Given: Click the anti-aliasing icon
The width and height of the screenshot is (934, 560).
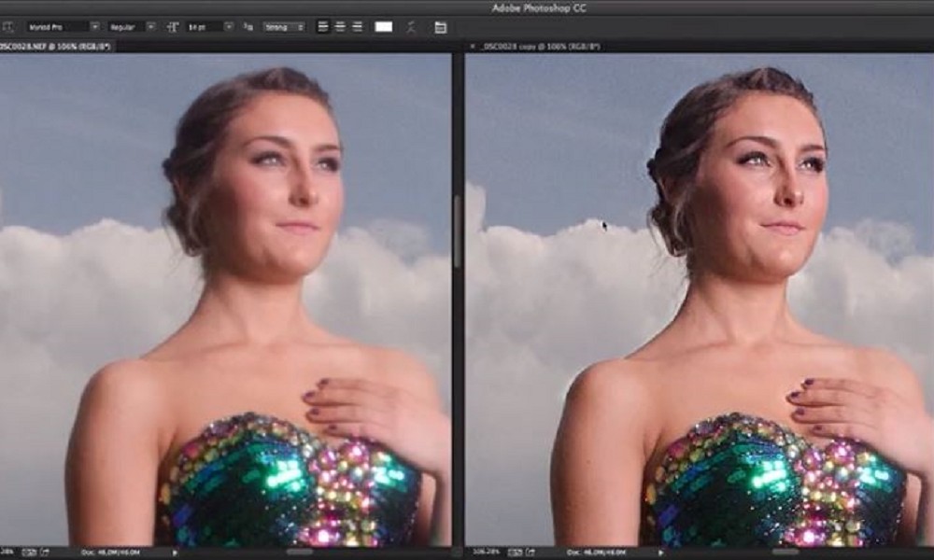Looking at the screenshot, I should coord(247,27).
